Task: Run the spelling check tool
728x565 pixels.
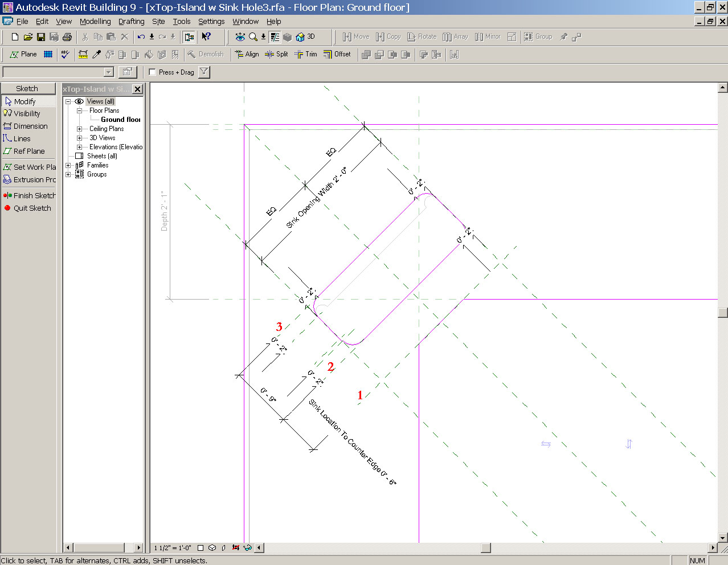Action: (x=65, y=54)
